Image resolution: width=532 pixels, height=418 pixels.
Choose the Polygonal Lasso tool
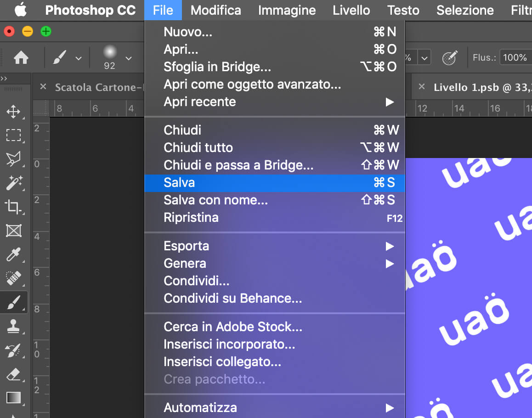13,159
